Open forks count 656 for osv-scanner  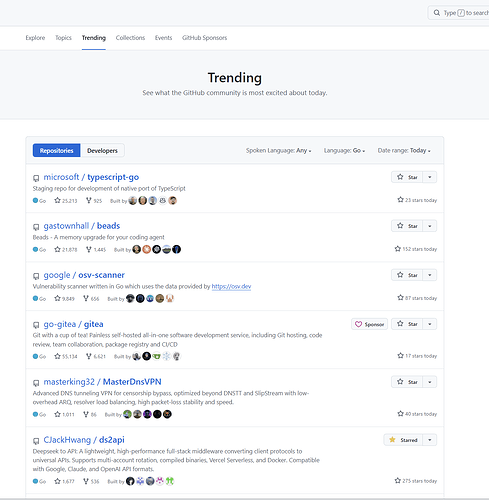[91, 299]
